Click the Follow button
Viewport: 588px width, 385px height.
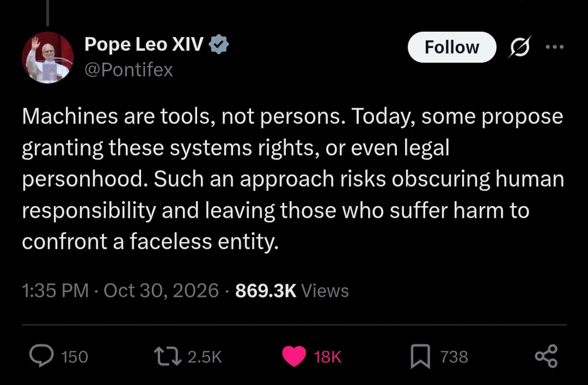point(452,47)
